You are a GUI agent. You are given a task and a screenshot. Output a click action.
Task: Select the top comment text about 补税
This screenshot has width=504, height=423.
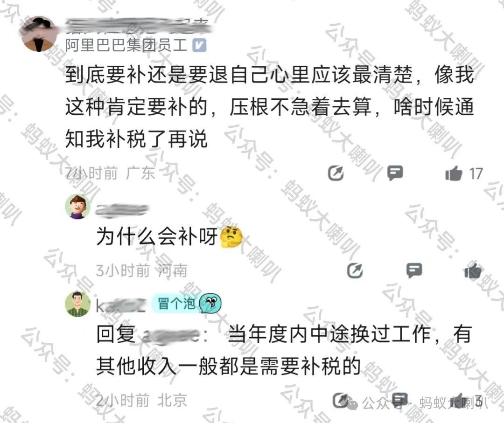click(x=269, y=107)
